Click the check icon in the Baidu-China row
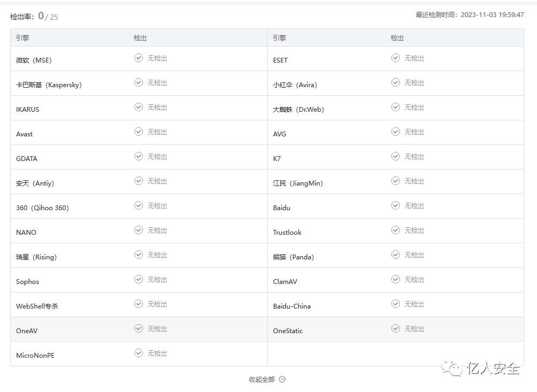 pos(396,304)
